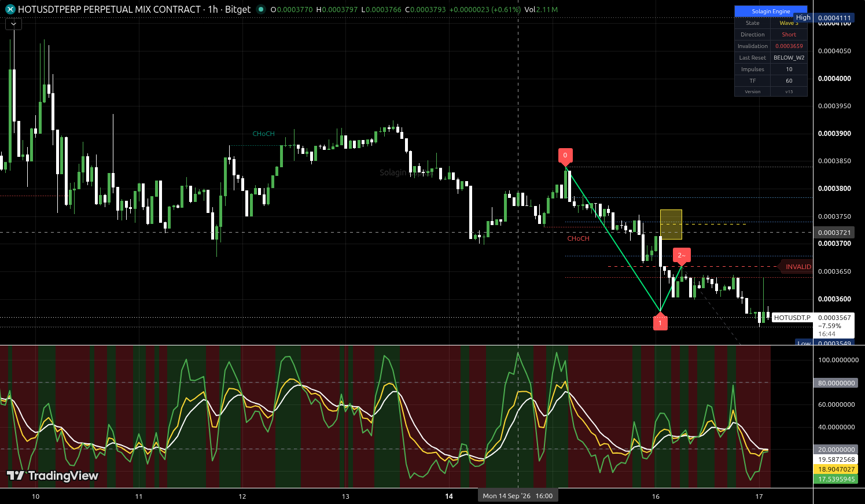Click the High price label 0.0004111
This screenshot has height=504, width=865.
pyautogui.click(x=834, y=18)
